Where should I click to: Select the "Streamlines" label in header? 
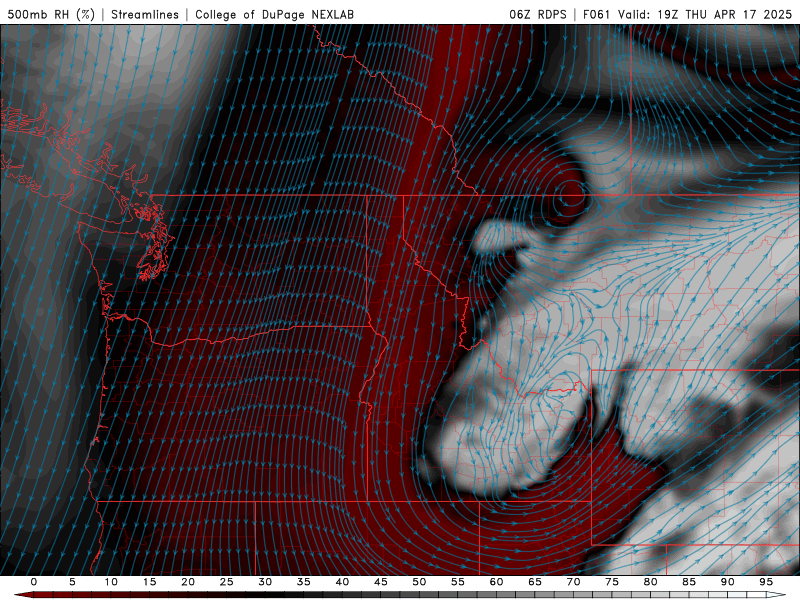pos(145,14)
